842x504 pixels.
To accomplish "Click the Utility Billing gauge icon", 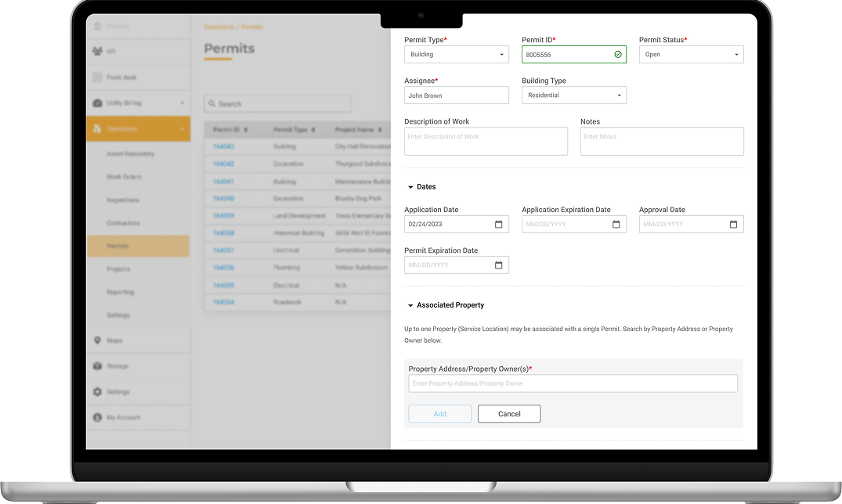I will (x=97, y=103).
